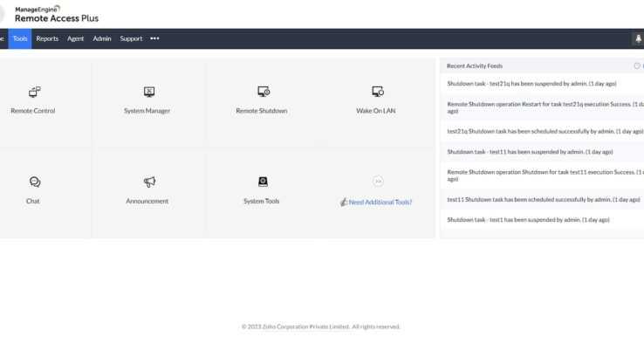This screenshot has height=337, width=644.
Task: Click the rocket icon in navigation bar
Action: (x=638, y=38)
